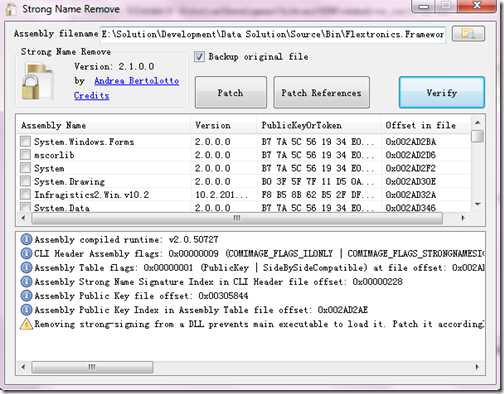Select log line Assembly Public Key file offset 0x00305844
The width and height of the screenshot is (504, 394).
click(x=141, y=296)
